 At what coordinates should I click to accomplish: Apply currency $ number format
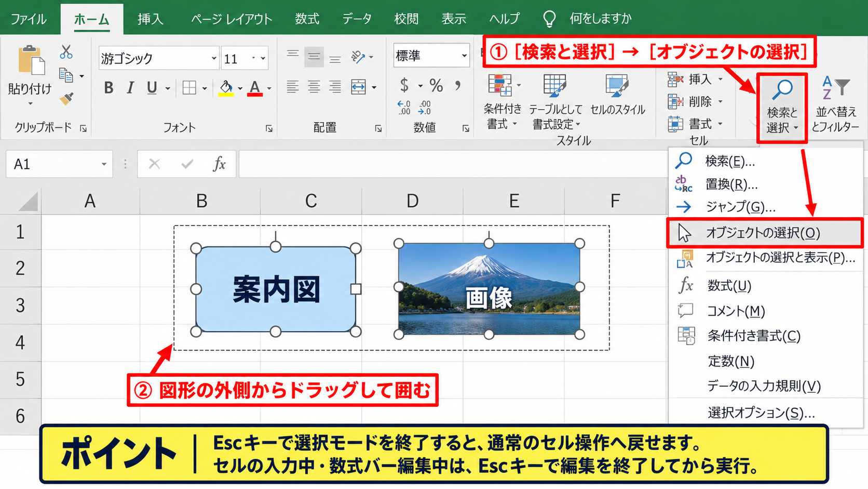pyautogui.click(x=404, y=85)
